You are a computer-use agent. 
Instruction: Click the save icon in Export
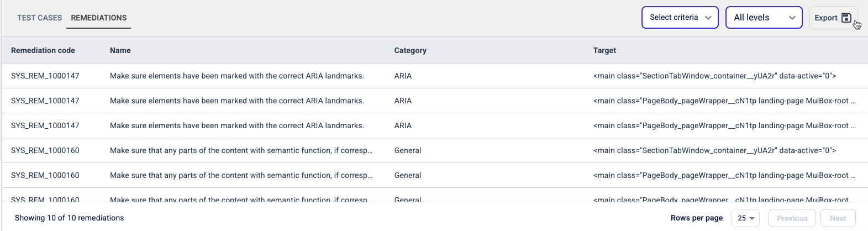tap(846, 18)
